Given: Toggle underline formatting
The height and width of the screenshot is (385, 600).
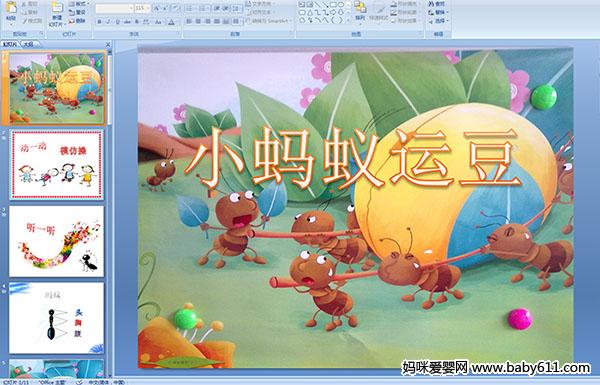Looking at the screenshot, I should coord(117,22).
